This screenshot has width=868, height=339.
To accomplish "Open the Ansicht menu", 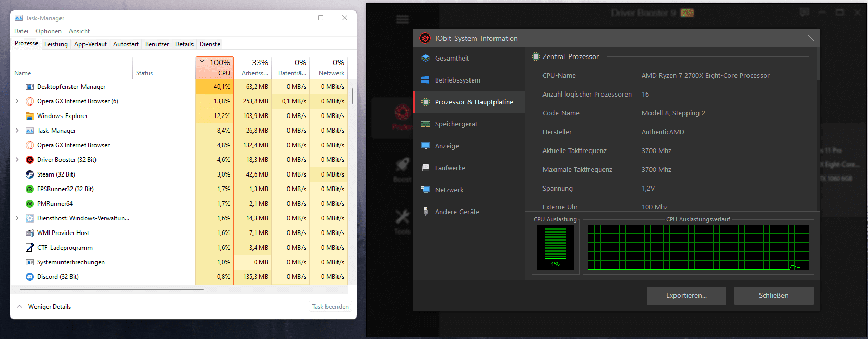I will click(x=79, y=31).
